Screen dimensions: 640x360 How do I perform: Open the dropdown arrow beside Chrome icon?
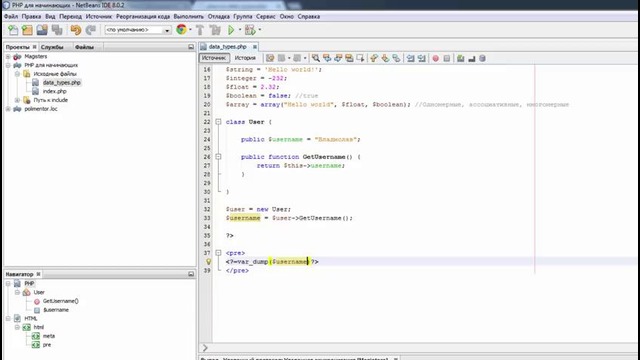coord(190,30)
